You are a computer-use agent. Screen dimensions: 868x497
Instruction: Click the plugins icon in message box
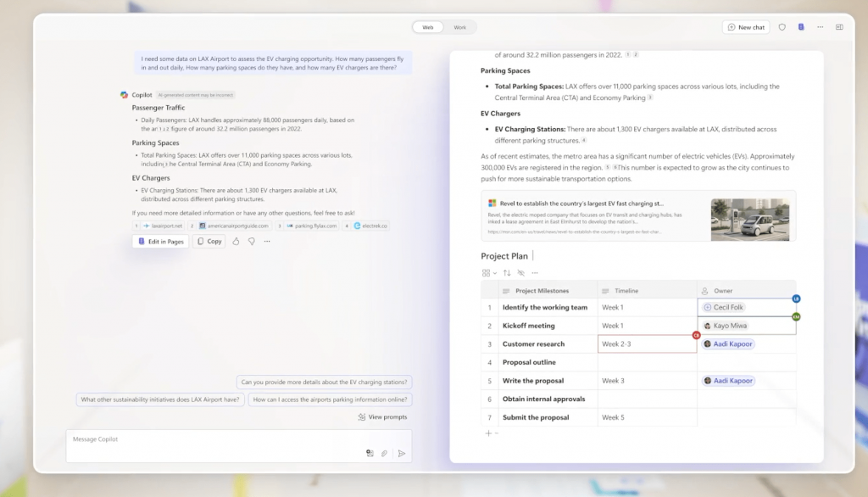click(370, 453)
